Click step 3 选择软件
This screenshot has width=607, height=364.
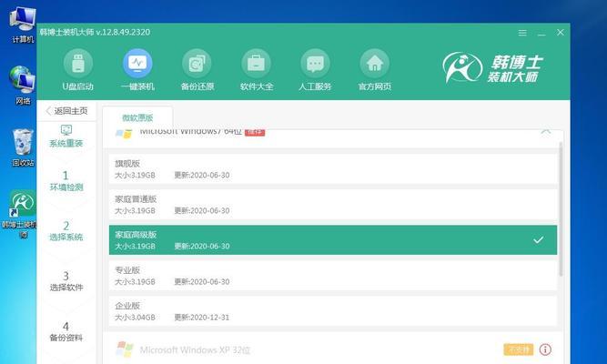66,281
